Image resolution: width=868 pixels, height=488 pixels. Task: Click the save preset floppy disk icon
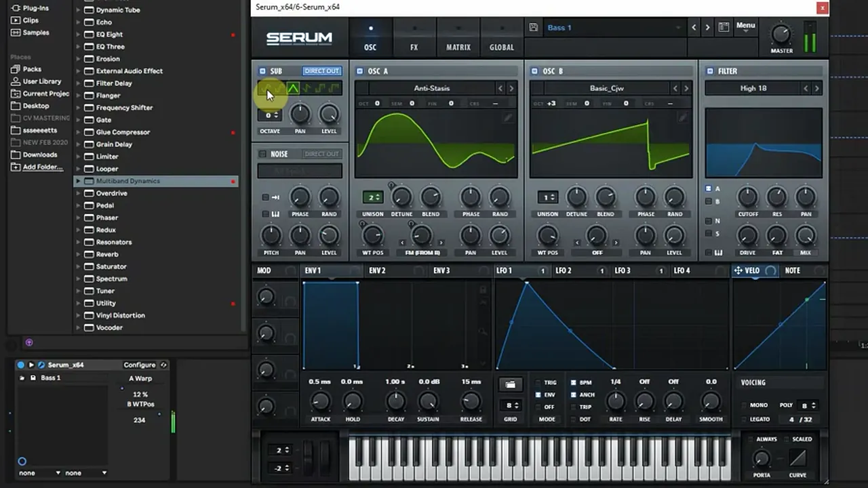[534, 28]
